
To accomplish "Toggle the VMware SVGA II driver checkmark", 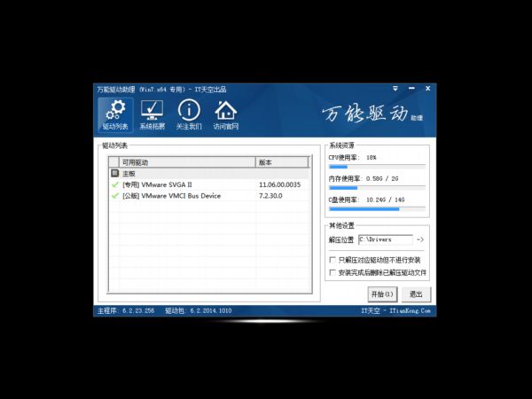I will click(x=114, y=184).
